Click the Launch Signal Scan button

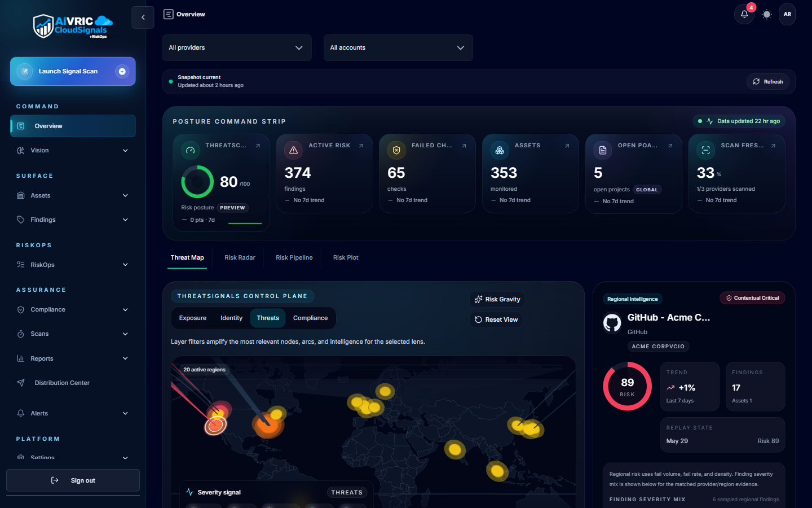tap(73, 71)
